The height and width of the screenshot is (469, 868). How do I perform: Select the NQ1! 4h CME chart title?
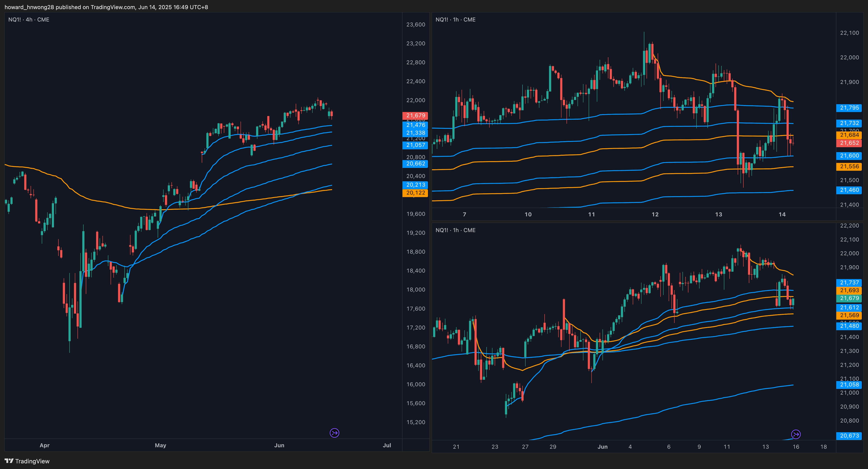(x=29, y=19)
